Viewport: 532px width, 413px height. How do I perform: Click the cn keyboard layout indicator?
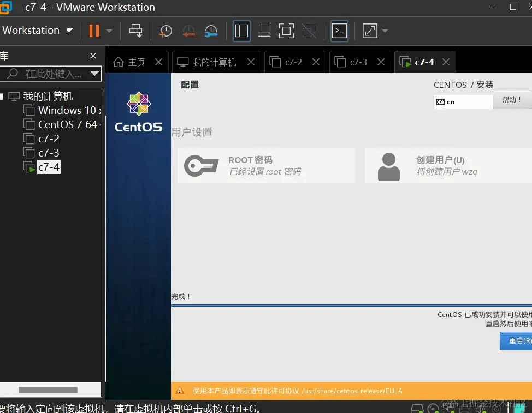463,102
